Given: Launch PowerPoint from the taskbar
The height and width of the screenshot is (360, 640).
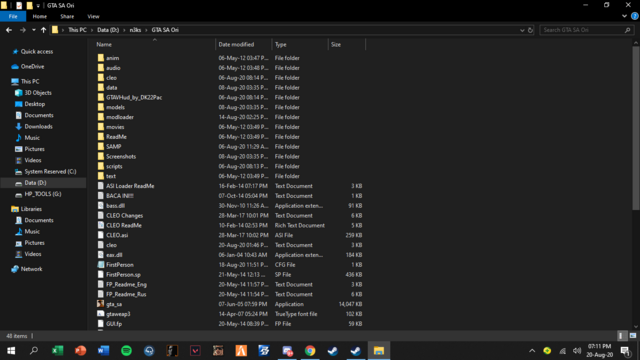Looking at the screenshot, I should 80,351.
